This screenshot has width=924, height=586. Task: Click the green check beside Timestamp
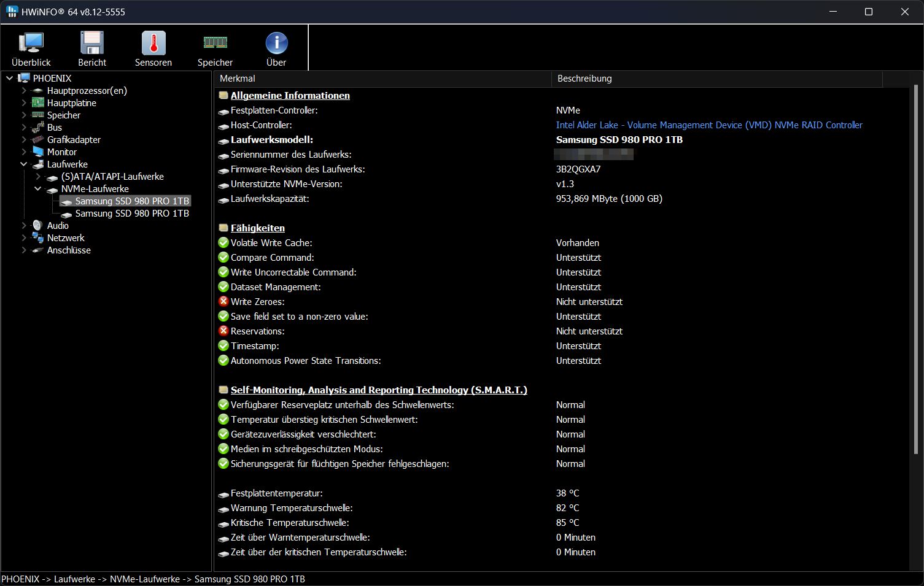tap(223, 345)
